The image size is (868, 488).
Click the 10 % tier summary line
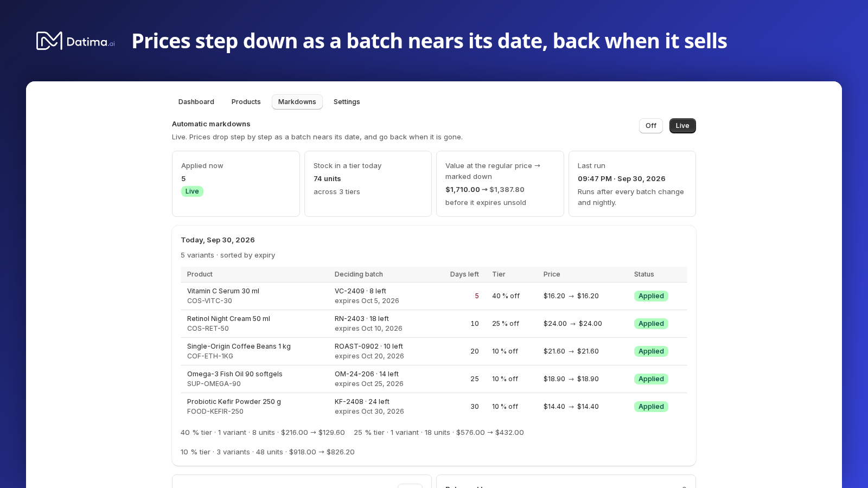coord(267,452)
